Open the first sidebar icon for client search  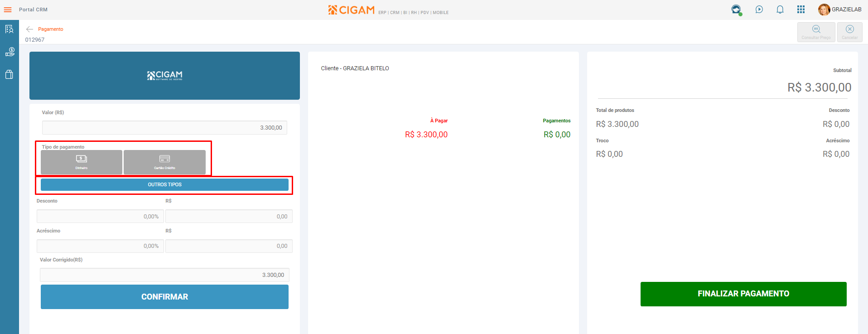pos(10,29)
